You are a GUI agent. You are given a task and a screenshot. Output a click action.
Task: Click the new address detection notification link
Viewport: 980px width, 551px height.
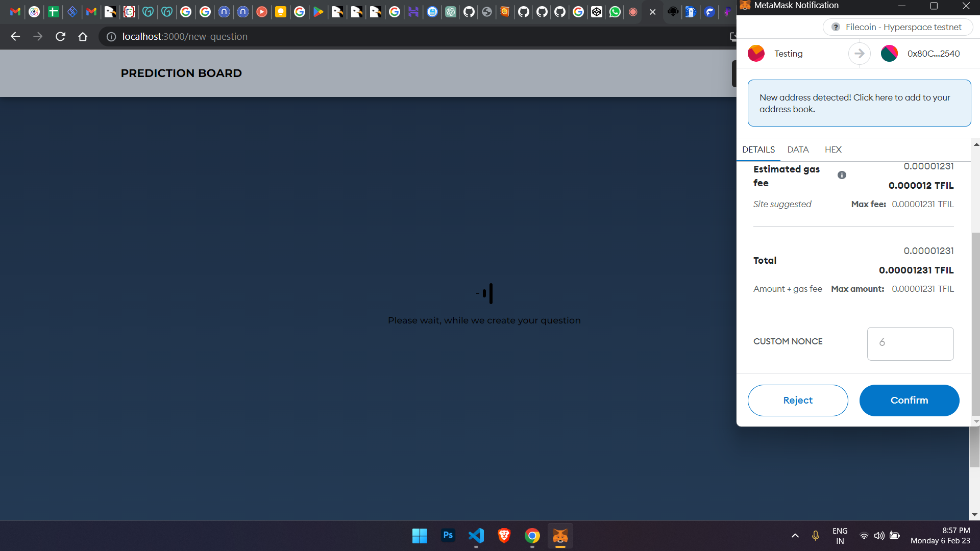(x=855, y=103)
